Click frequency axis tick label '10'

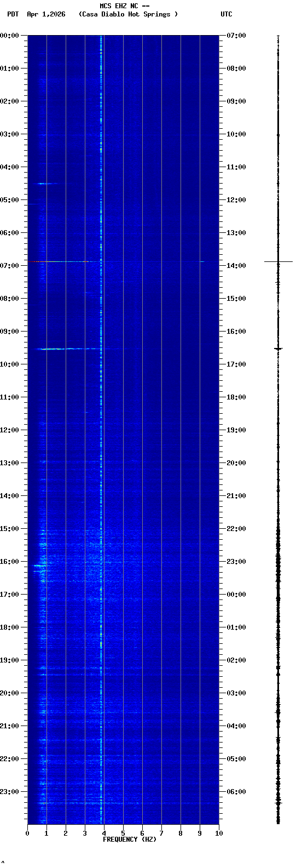(x=219, y=833)
